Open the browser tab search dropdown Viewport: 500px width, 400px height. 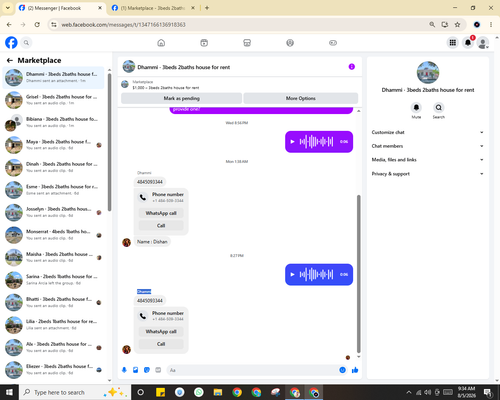(x=7, y=8)
